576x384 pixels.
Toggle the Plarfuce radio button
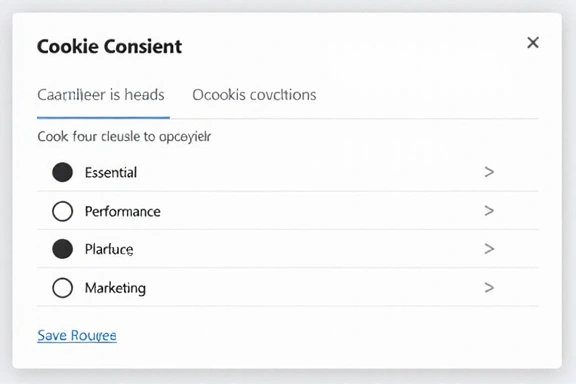(62, 249)
